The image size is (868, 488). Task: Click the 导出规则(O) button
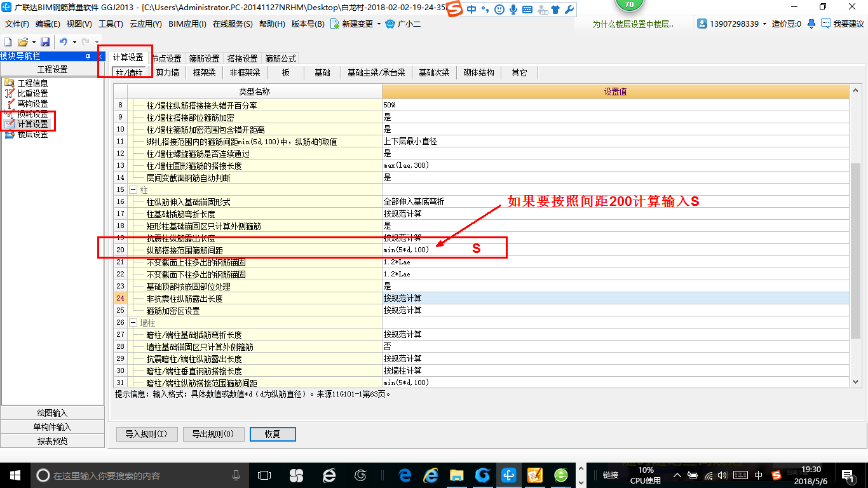[x=214, y=434]
